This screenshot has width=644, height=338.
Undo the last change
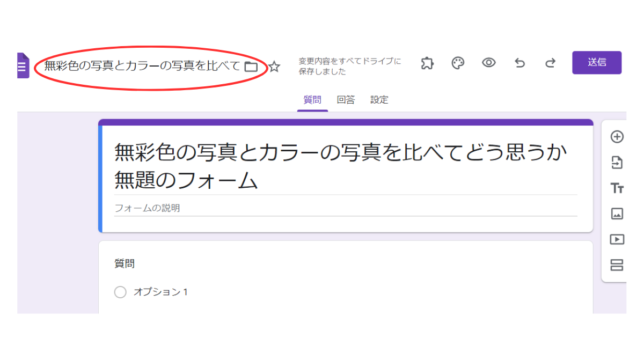tap(519, 63)
